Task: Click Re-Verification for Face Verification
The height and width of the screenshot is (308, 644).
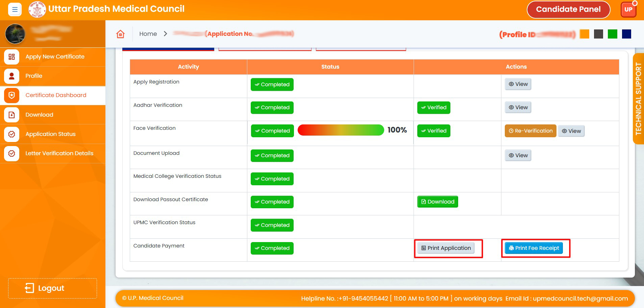Action: tap(530, 131)
